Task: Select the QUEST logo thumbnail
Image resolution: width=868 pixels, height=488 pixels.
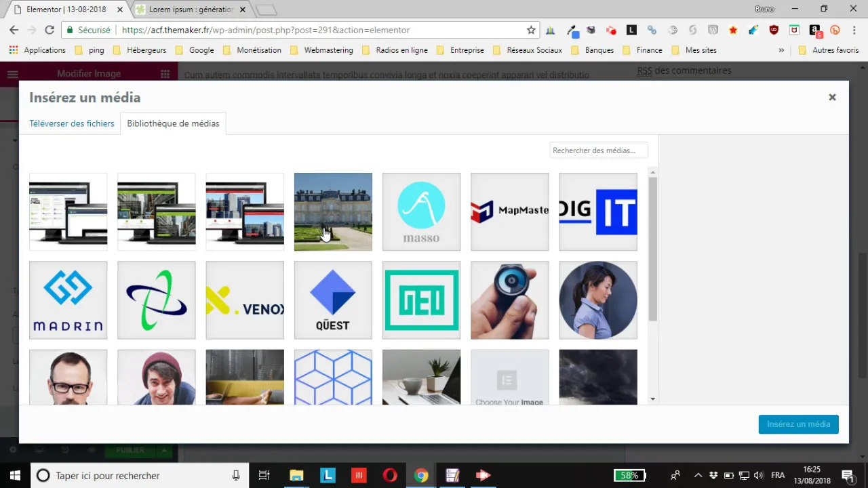Action: coord(333,300)
